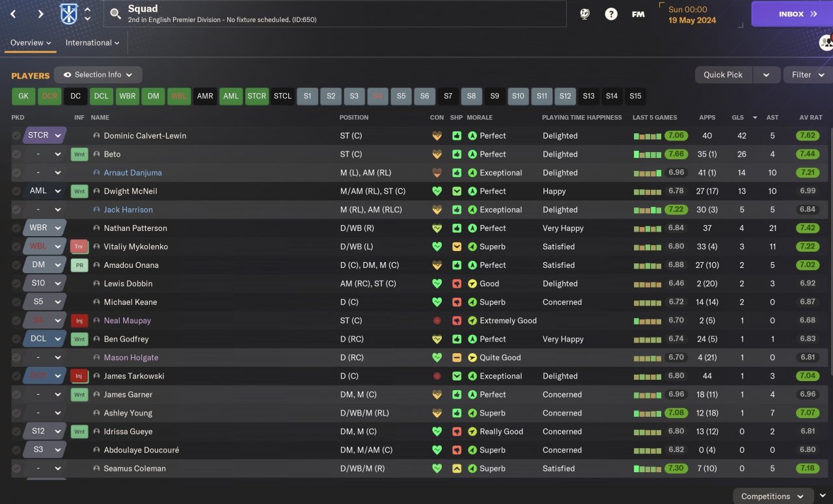Toggle the pick checkbox for Seamus Coleman
833x504 pixels.
tap(16, 468)
